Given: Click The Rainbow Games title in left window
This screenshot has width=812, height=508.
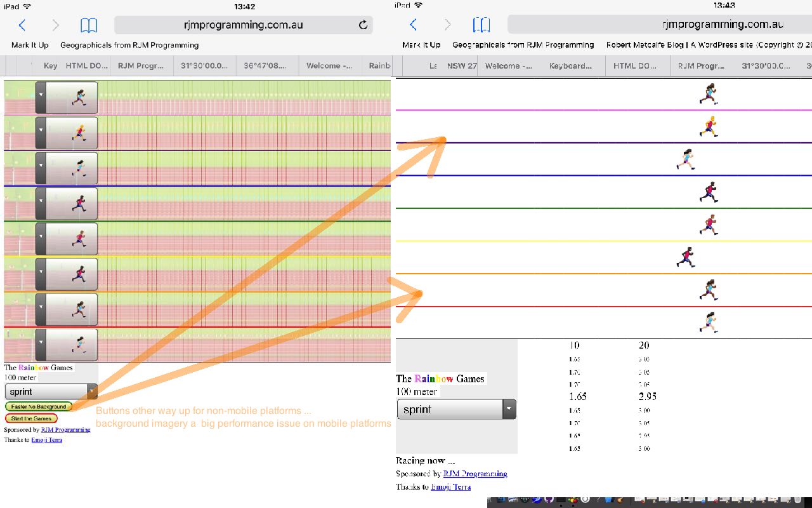Looking at the screenshot, I should point(38,368).
